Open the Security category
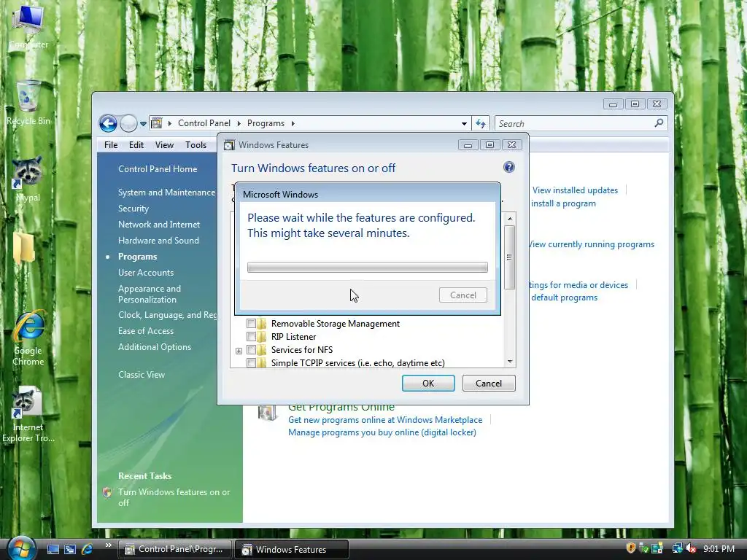The width and height of the screenshot is (747, 560). pyautogui.click(x=133, y=209)
